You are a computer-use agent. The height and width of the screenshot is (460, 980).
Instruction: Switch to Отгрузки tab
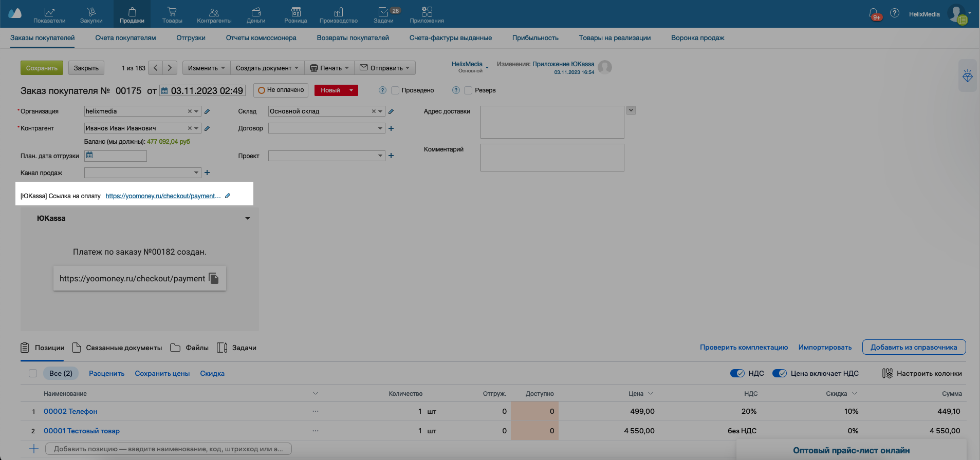pos(191,37)
